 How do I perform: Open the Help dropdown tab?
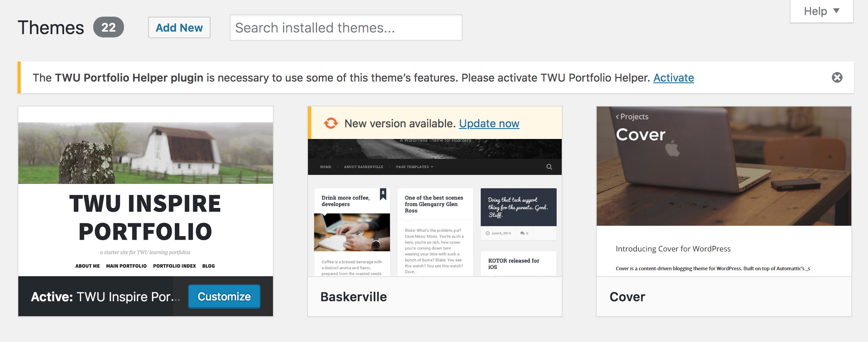821,11
